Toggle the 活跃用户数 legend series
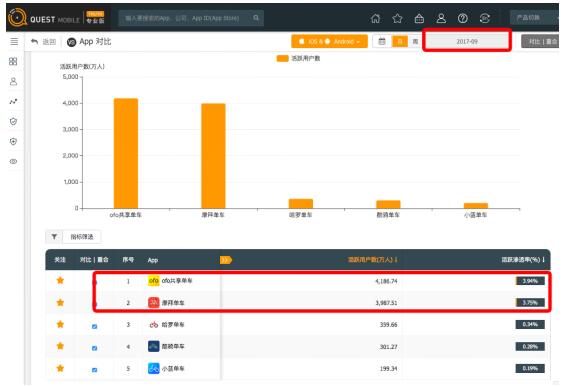Screen dimensions: 580x386 pos(299,58)
